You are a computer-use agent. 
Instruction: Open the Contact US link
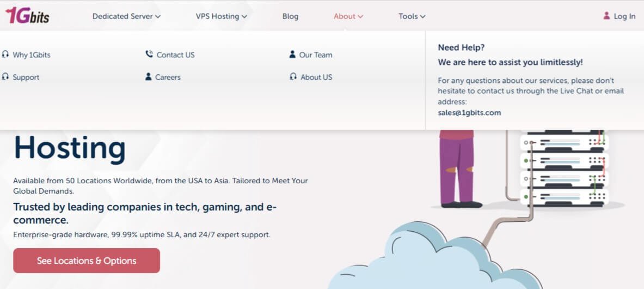pyautogui.click(x=175, y=55)
